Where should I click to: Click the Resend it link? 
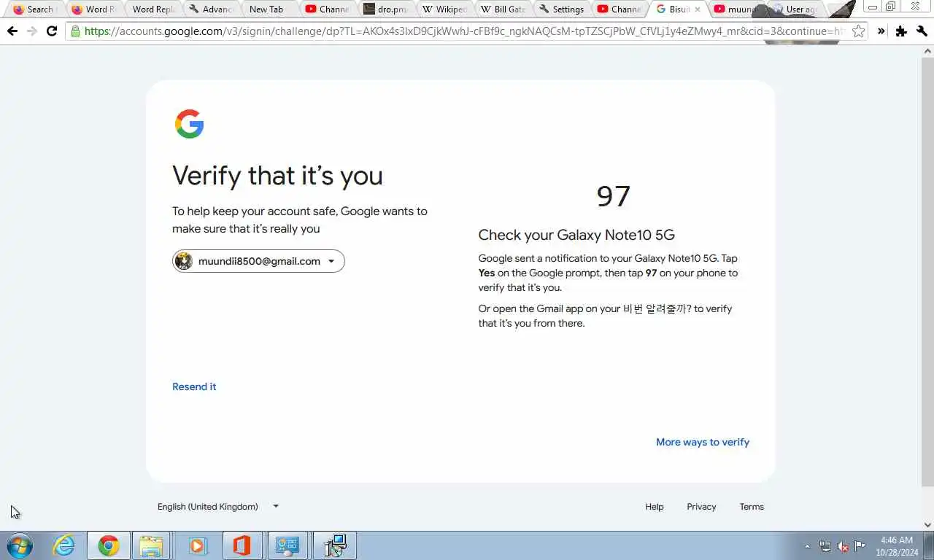click(x=194, y=386)
